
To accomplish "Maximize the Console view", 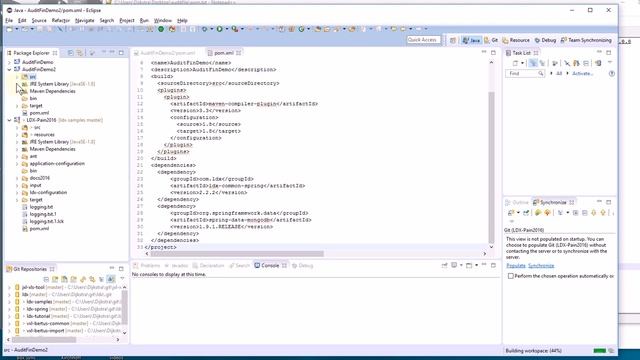I will click(493, 265).
